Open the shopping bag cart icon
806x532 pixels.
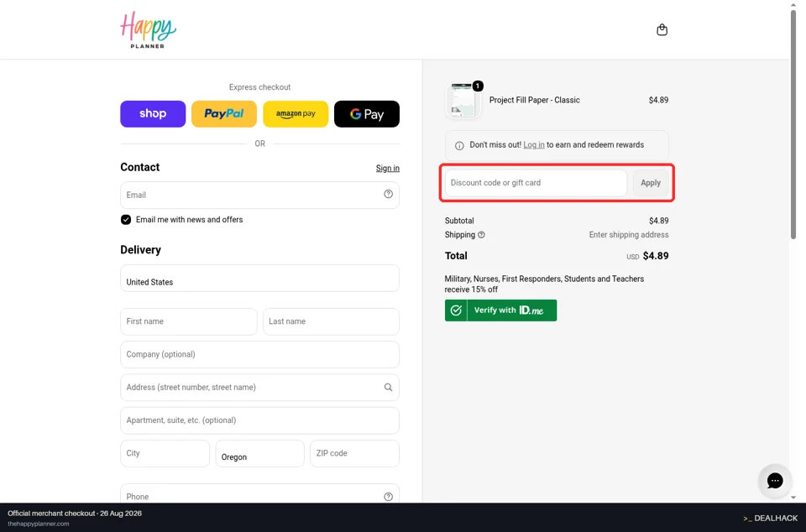[x=662, y=29]
